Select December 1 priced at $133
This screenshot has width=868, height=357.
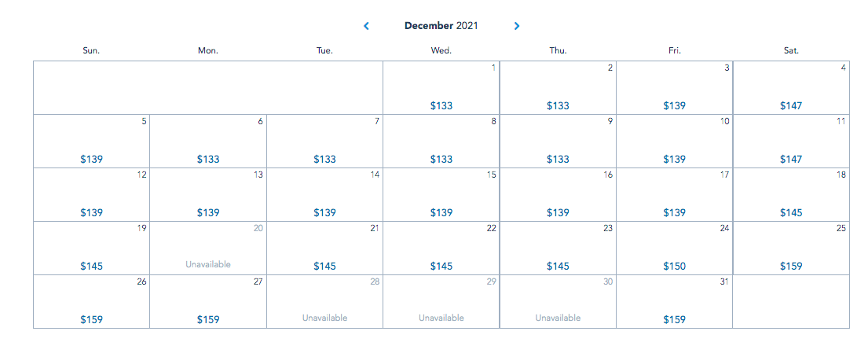pyautogui.click(x=441, y=88)
